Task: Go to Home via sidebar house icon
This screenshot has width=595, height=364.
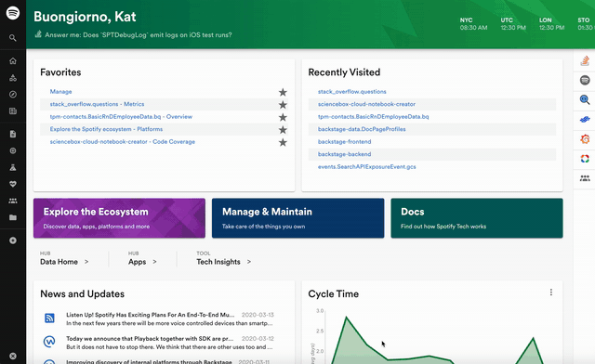Action: point(13,61)
